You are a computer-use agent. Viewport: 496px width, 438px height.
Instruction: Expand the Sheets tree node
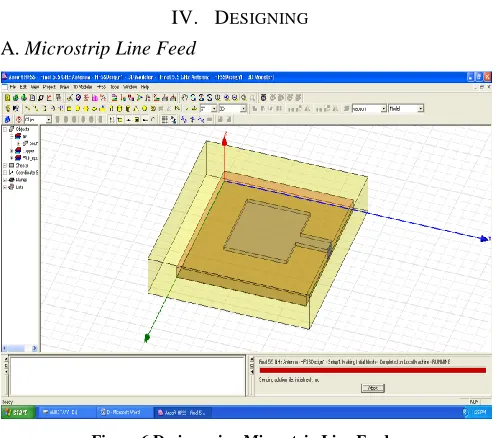5,165
